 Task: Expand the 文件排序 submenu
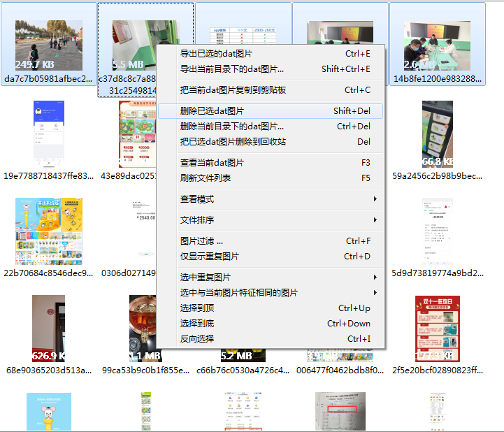coord(271,220)
